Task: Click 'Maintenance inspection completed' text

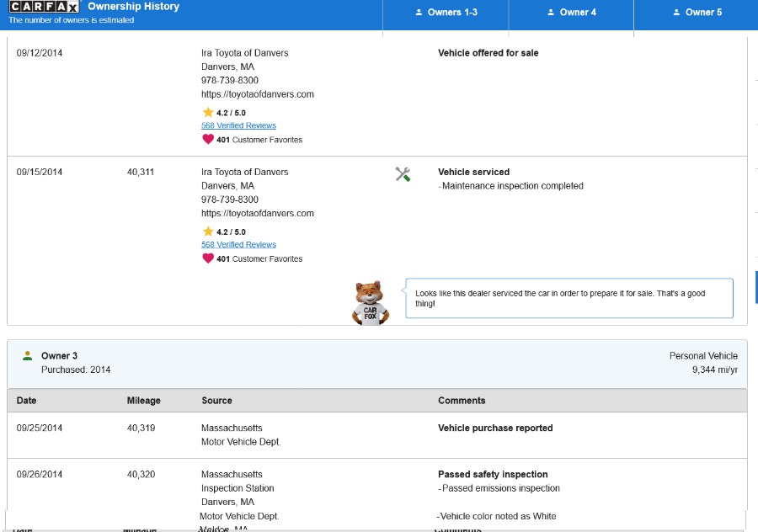Action: [512, 186]
